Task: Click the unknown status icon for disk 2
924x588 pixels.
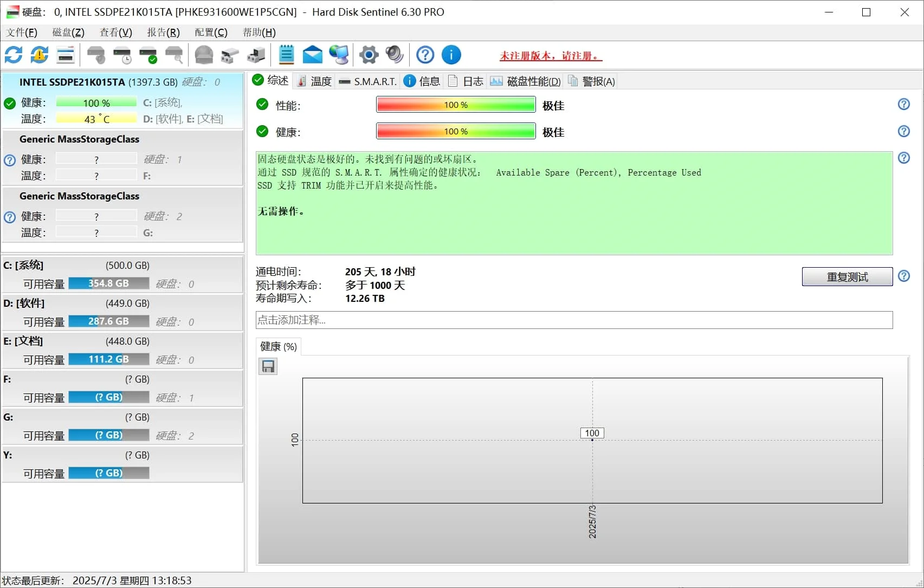Action: pos(10,217)
